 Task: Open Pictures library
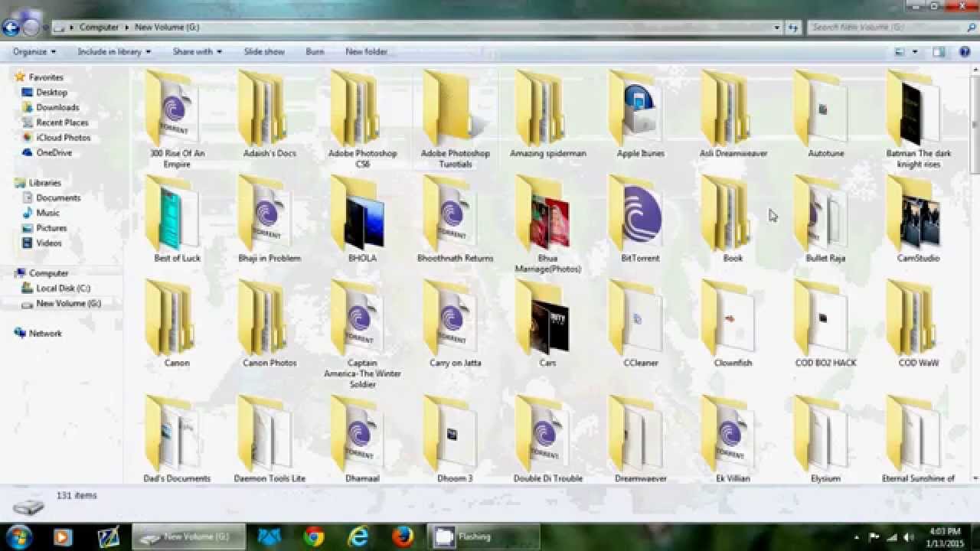[x=51, y=228]
